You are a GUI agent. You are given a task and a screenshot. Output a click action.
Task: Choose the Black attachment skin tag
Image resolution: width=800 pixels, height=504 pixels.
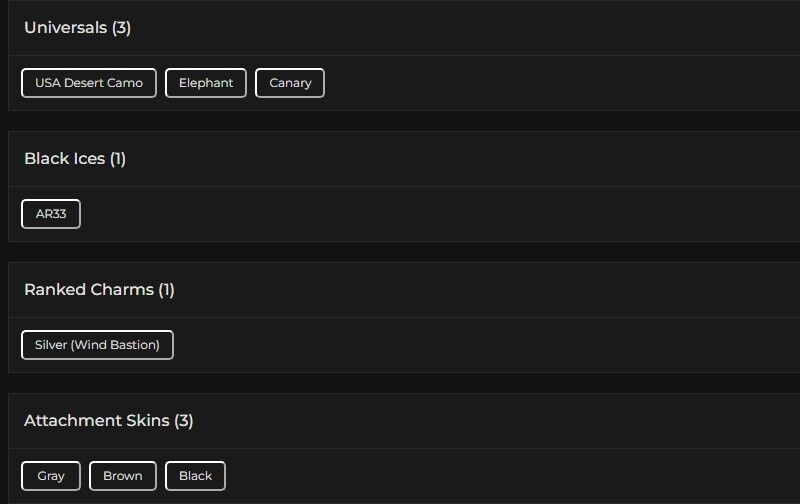195,476
